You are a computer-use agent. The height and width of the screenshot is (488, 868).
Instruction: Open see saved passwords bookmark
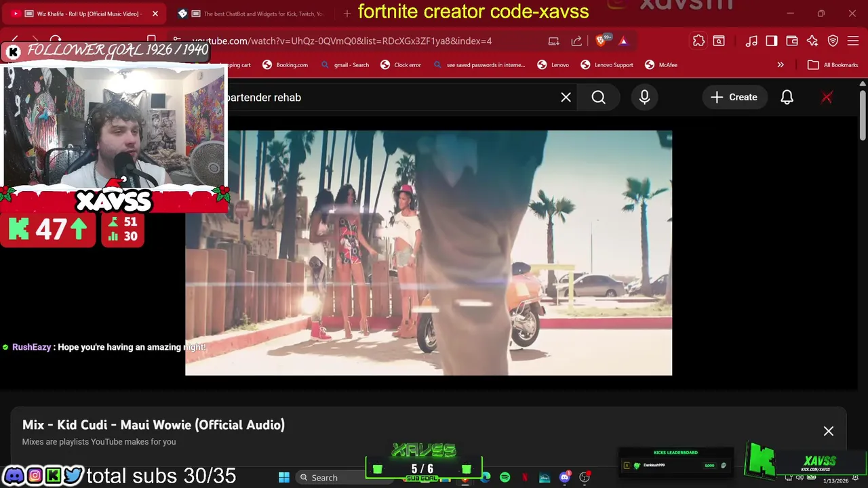click(479, 65)
